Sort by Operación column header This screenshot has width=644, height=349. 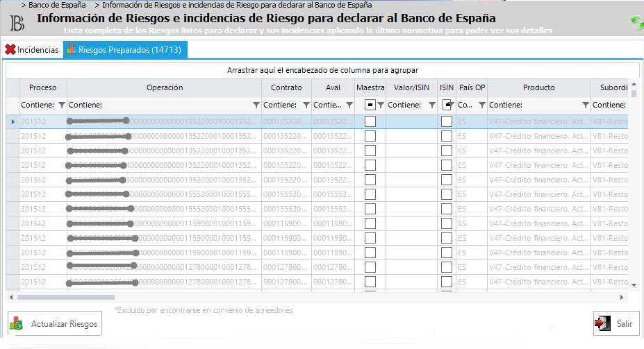pyautogui.click(x=164, y=87)
